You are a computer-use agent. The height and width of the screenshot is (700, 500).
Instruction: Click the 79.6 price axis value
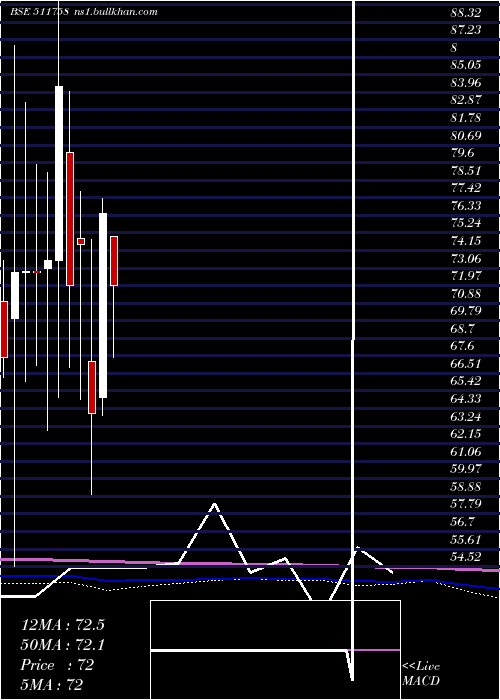coord(462,153)
